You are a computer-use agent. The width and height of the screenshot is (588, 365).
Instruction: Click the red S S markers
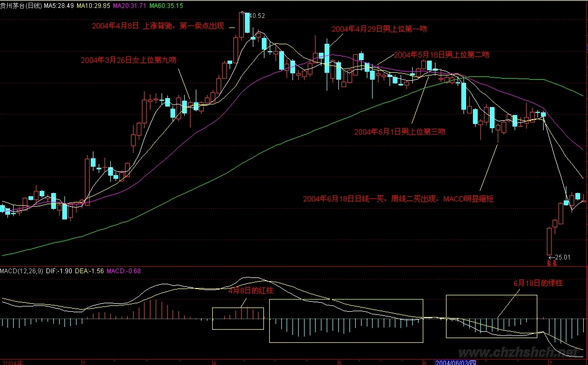552,263
